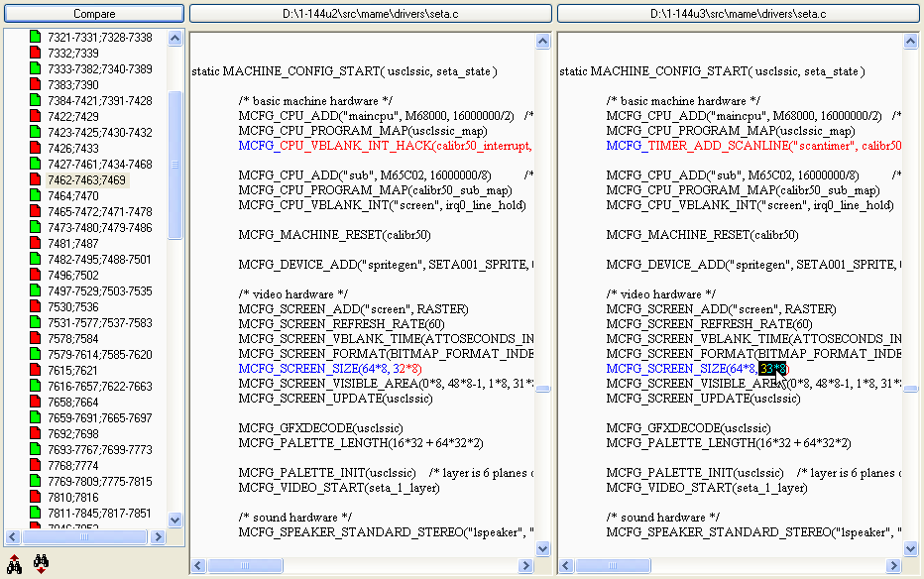
Task: Click the MCFG_TIMER_ADD_SCANLINE line in right pane
Action: click(753, 146)
